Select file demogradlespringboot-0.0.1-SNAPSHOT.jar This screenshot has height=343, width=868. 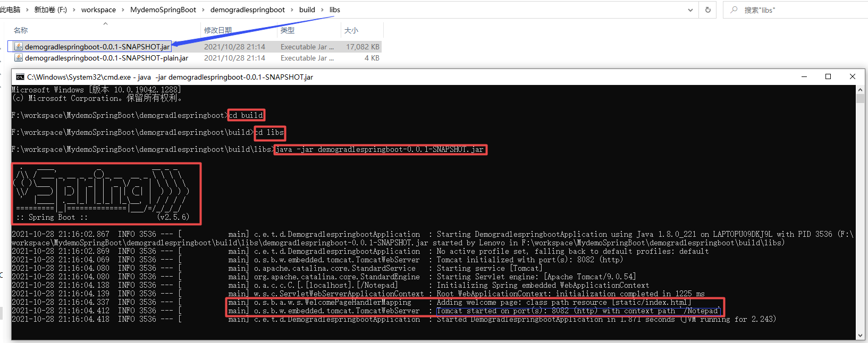pyautogui.click(x=97, y=47)
